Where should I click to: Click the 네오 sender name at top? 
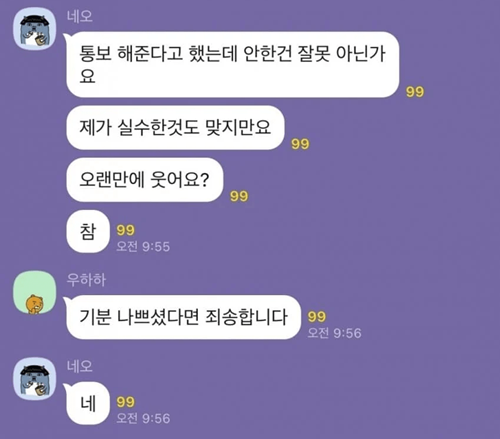coord(80,16)
